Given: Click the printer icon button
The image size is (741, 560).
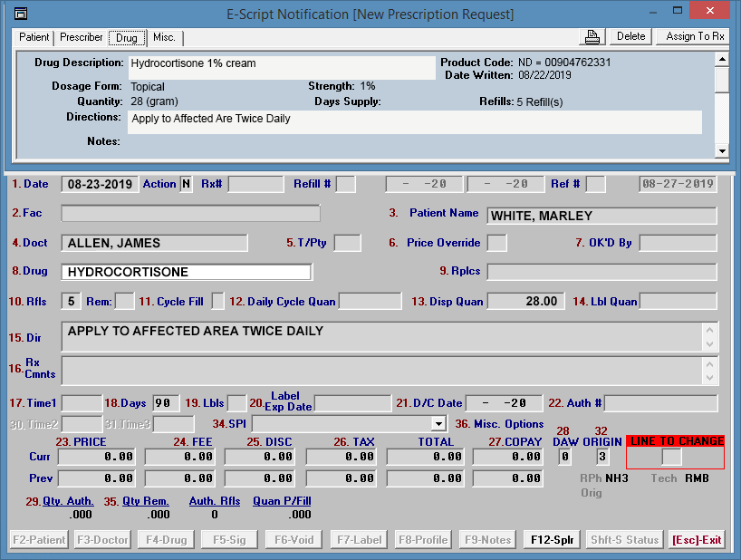Looking at the screenshot, I should [592, 37].
